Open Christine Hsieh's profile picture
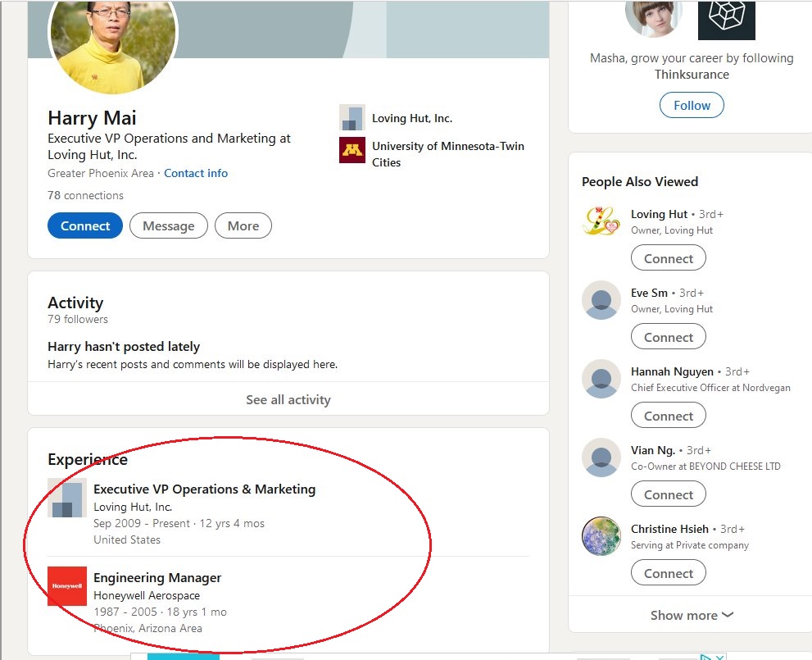 601,536
